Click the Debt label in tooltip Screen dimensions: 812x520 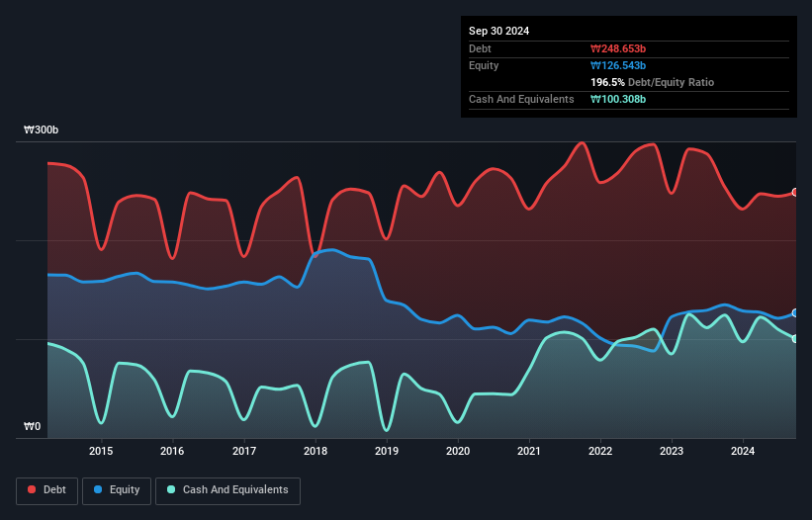click(480, 48)
